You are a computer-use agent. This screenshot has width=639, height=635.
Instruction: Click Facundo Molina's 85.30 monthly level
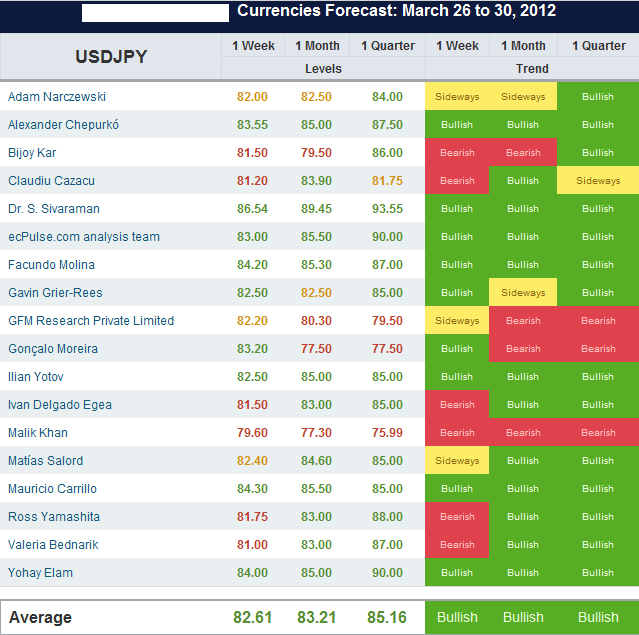pos(316,265)
